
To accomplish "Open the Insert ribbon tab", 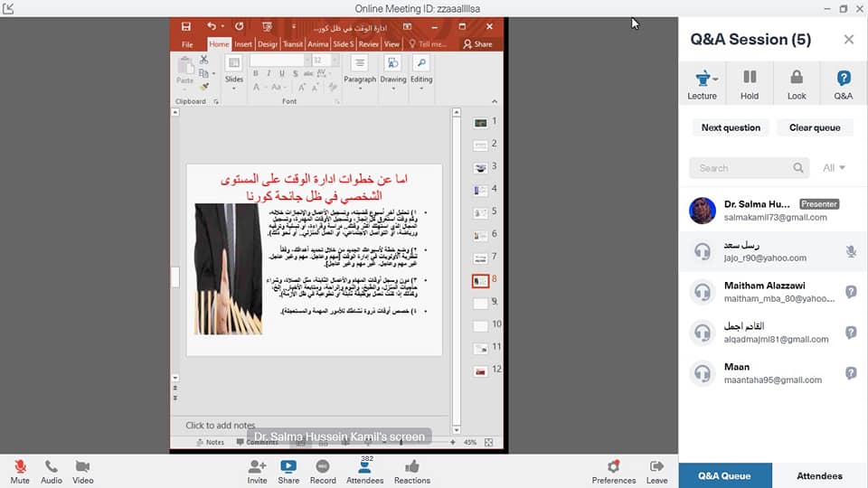I will point(243,43).
